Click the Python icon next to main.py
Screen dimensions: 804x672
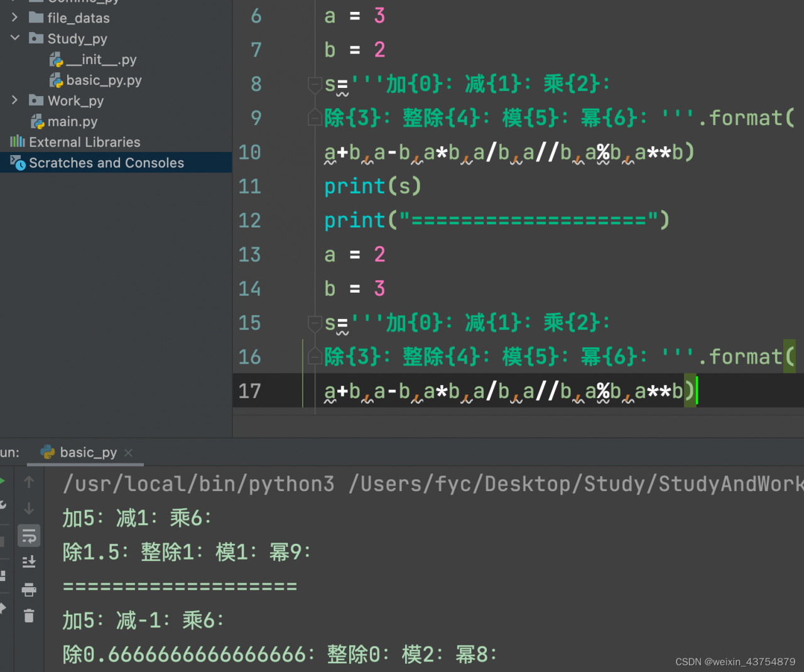(37, 122)
